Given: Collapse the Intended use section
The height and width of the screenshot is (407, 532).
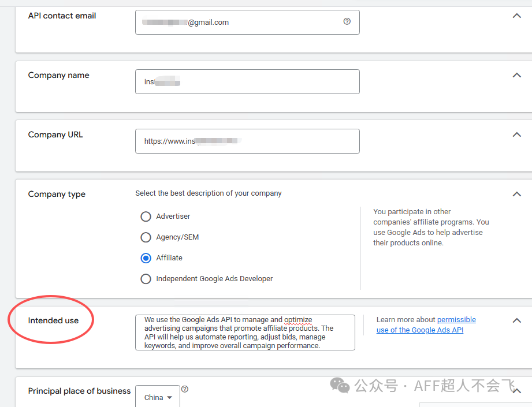Looking at the screenshot, I should 517,320.
